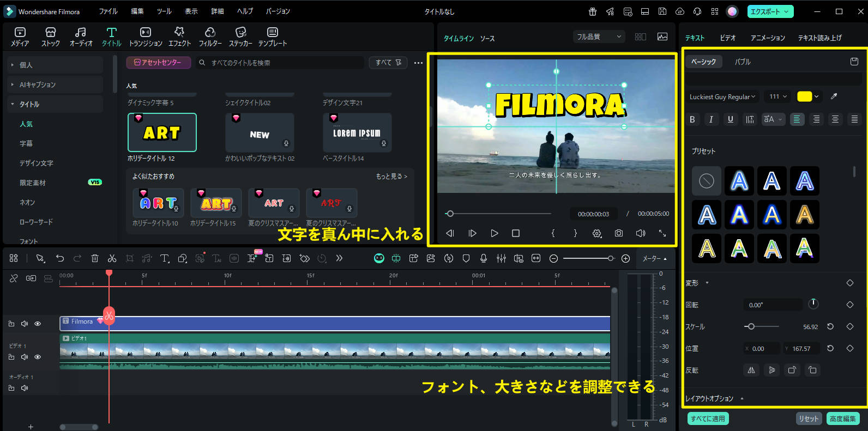Mute the ビデオ1 video track
868x431 pixels.
pos(25,357)
